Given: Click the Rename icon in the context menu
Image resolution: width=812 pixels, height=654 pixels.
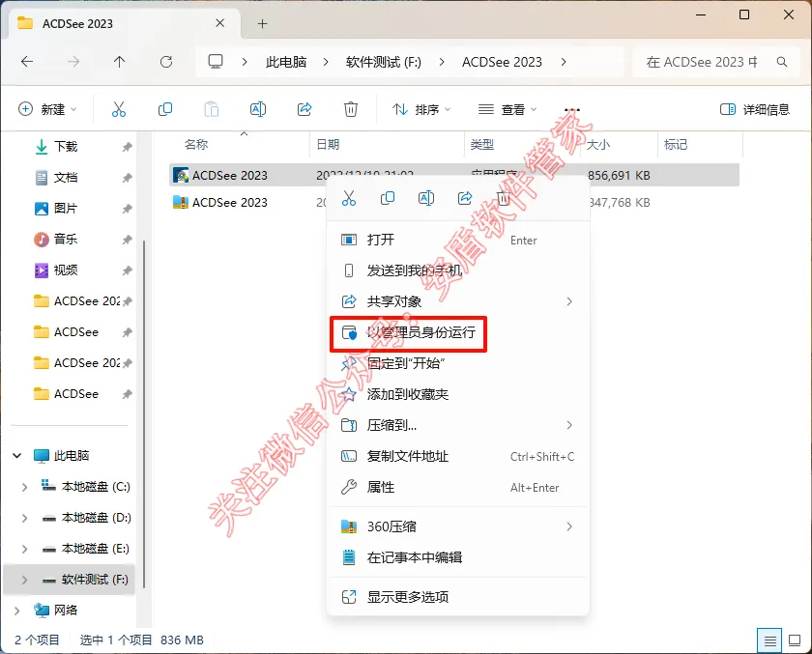Looking at the screenshot, I should 426,198.
